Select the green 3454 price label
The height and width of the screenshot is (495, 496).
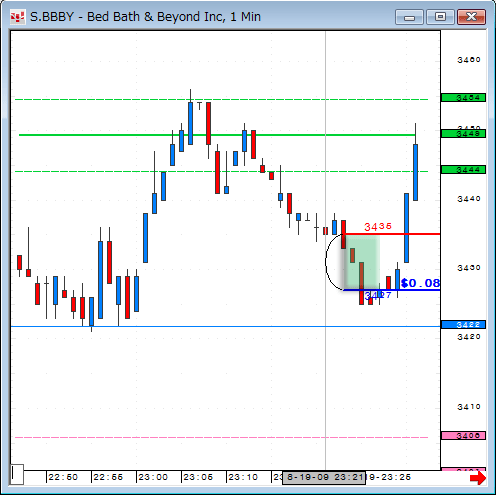pyautogui.click(x=463, y=98)
